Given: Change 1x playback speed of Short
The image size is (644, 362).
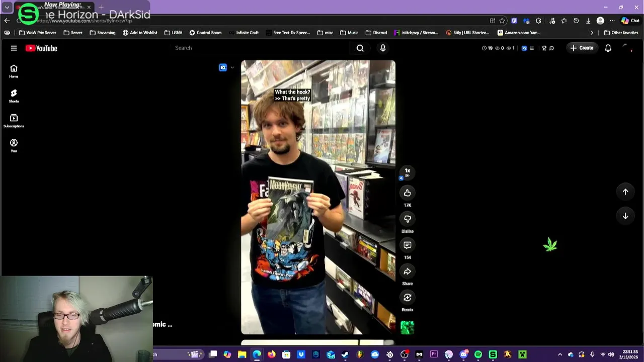Looking at the screenshot, I should coord(408,172).
